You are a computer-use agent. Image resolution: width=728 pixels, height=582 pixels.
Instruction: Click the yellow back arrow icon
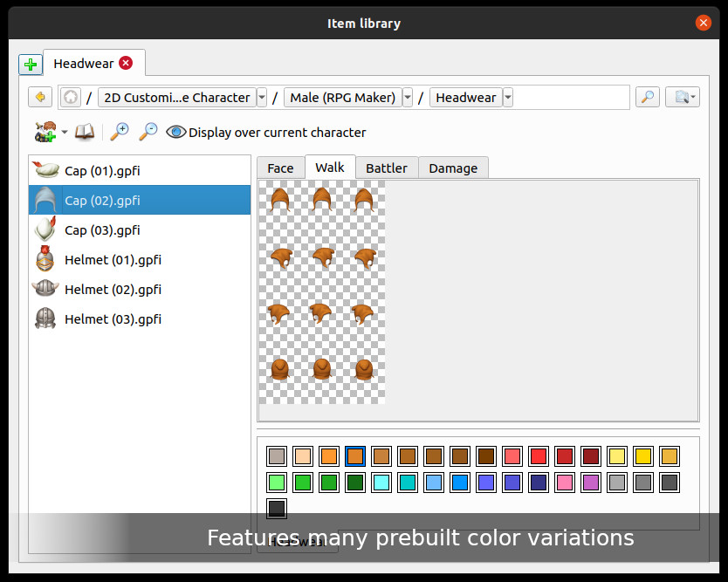point(39,97)
